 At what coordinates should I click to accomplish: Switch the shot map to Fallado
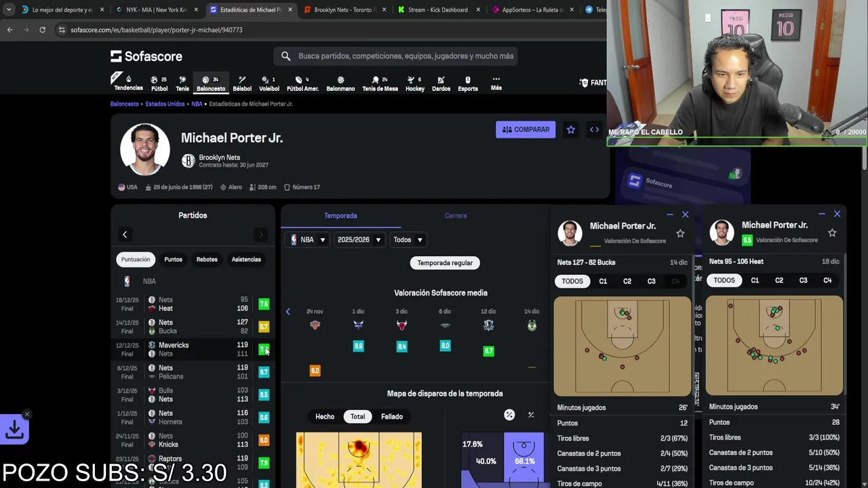coord(392,416)
